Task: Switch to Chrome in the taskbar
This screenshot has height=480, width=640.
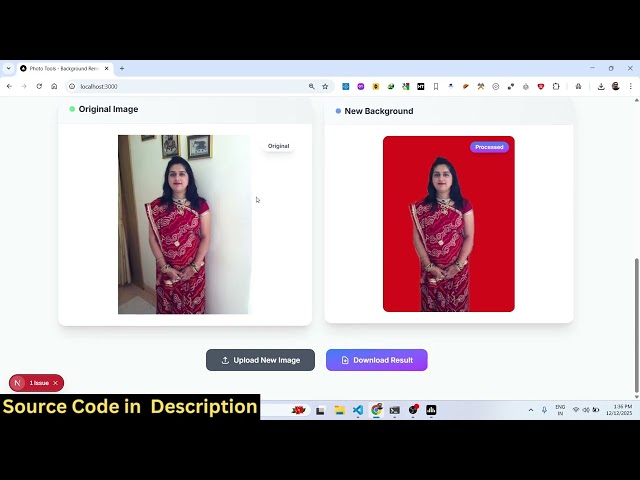Action: coord(376,410)
